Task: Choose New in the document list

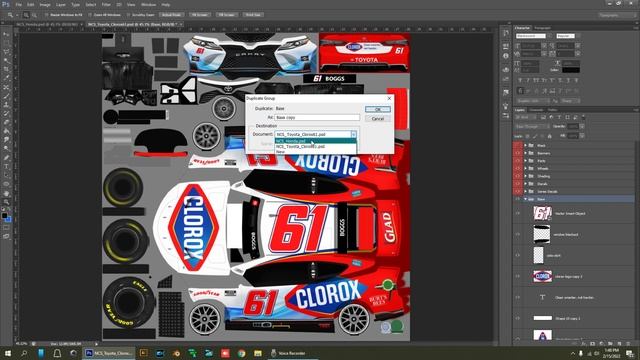Action: coord(315,151)
